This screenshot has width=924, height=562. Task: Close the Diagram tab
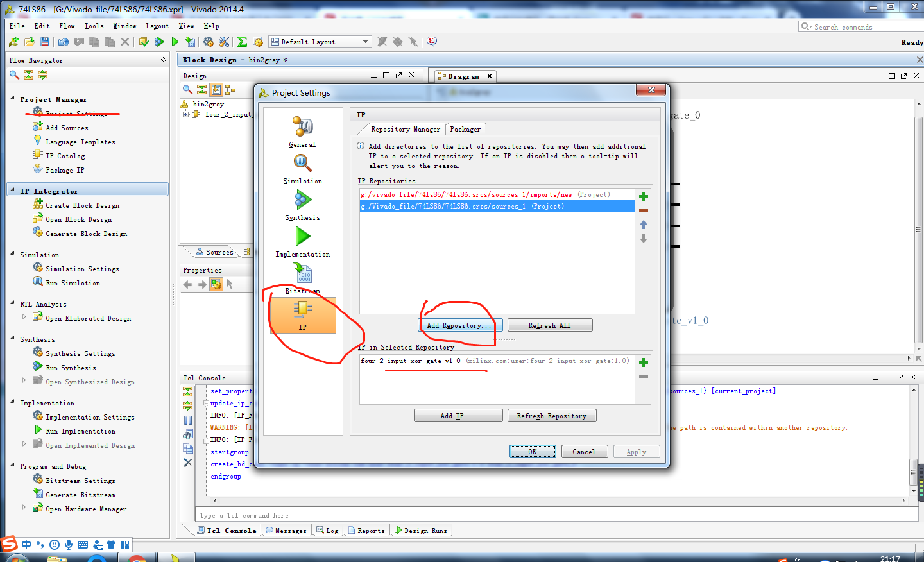pos(489,76)
